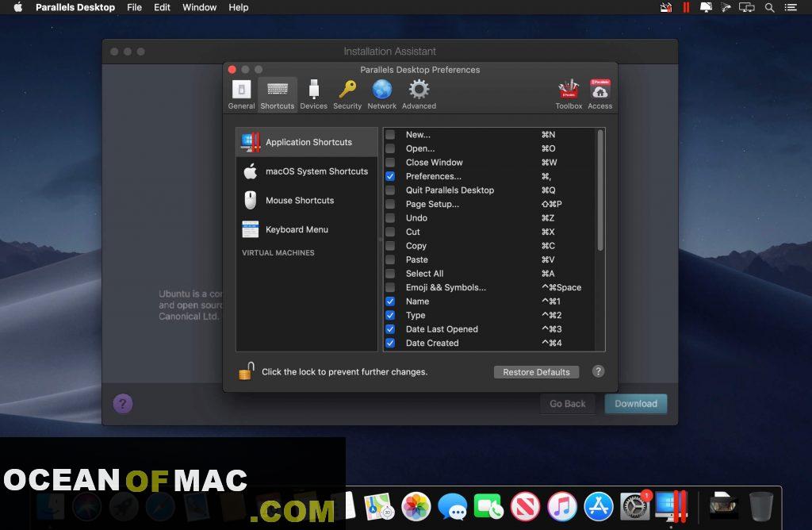This screenshot has width=812, height=530.
Task: Enable the Copy shortcut checkbox
Action: coord(390,246)
